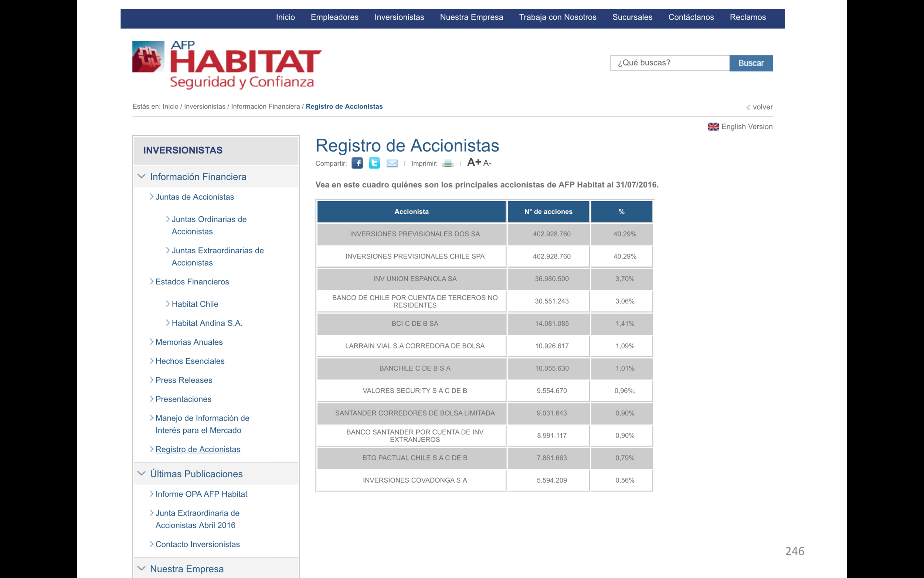This screenshot has width=924, height=578.
Task: Click Inversionistas in the breadcrumb
Action: tap(205, 107)
